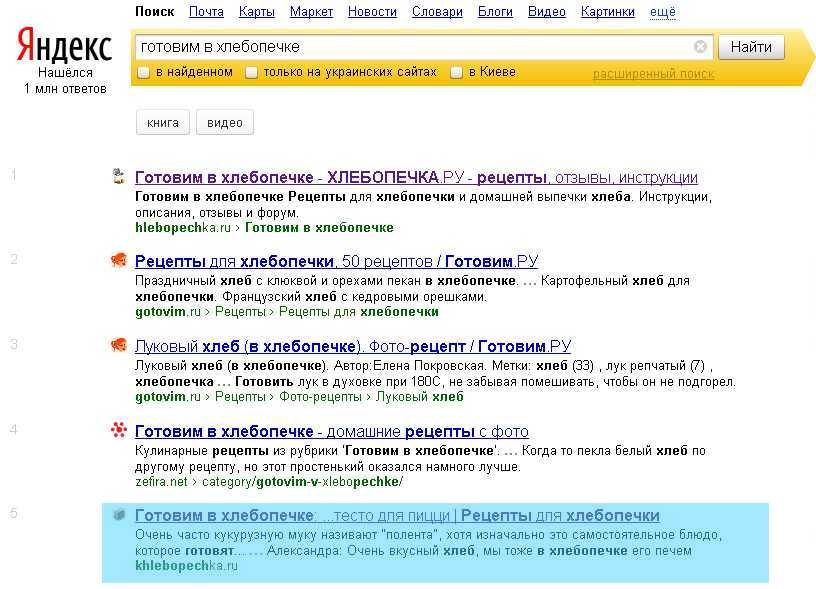
Task: Open 'Готовим в хлебопечке: ...тесто для пиццы' result
Action: (x=397, y=516)
